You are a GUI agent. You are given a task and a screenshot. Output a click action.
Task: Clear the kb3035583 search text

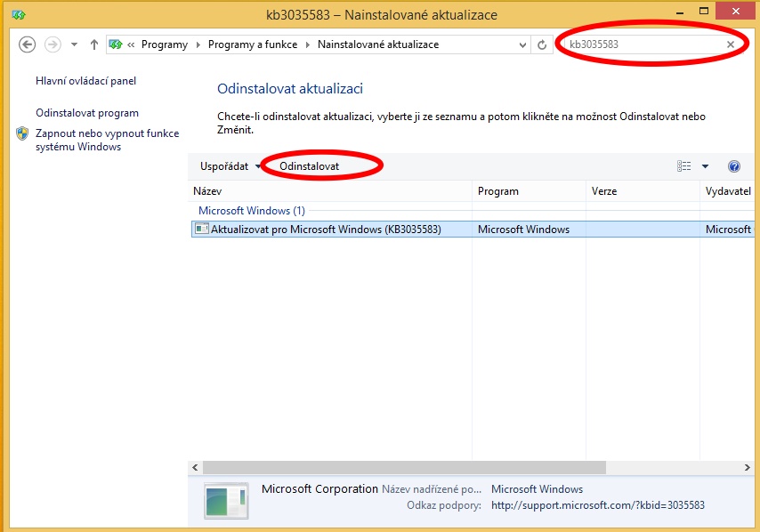click(x=731, y=44)
